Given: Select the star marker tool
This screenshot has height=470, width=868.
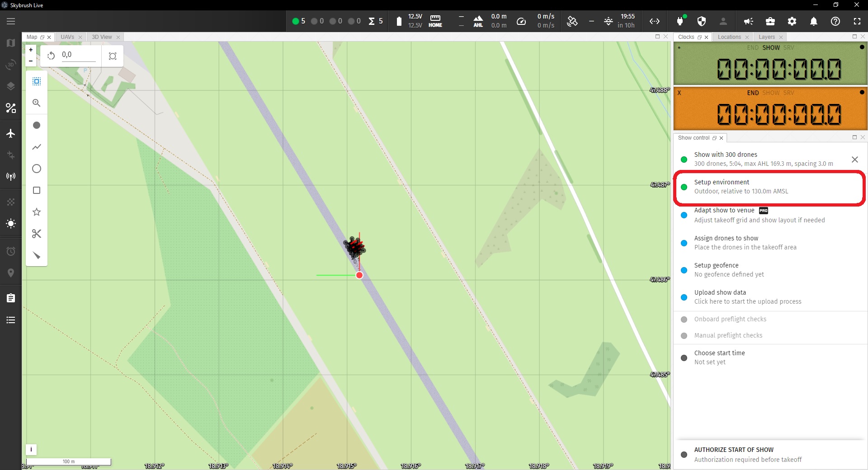Looking at the screenshot, I should [36, 212].
